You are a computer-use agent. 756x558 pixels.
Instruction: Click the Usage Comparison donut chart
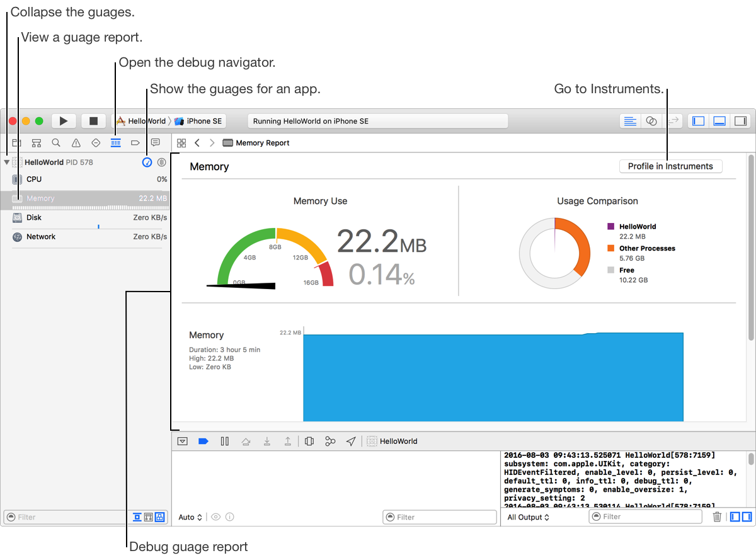(554, 253)
